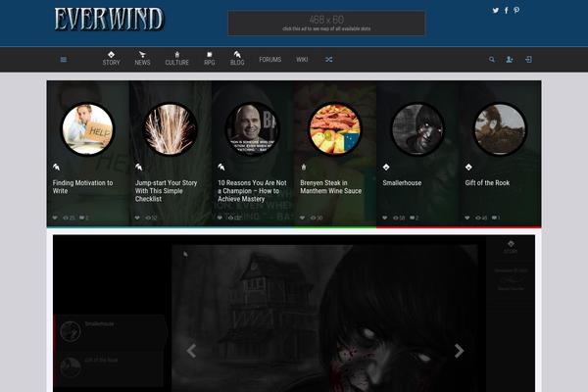Open the News menu item
The image size is (588, 392).
(142, 59)
